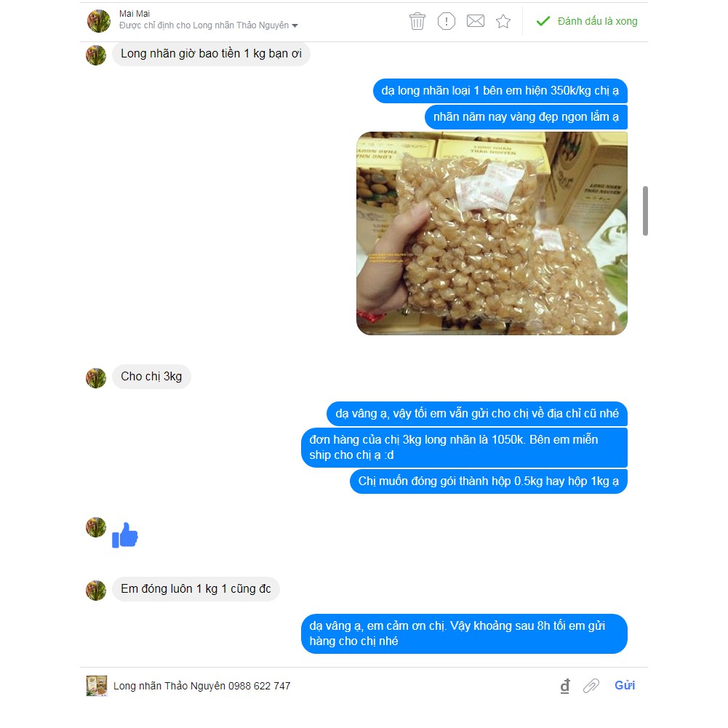Image resolution: width=728 pixels, height=728 pixels.
Task: Delete conversation with trash can icon
Action: [x=417, y=21]
